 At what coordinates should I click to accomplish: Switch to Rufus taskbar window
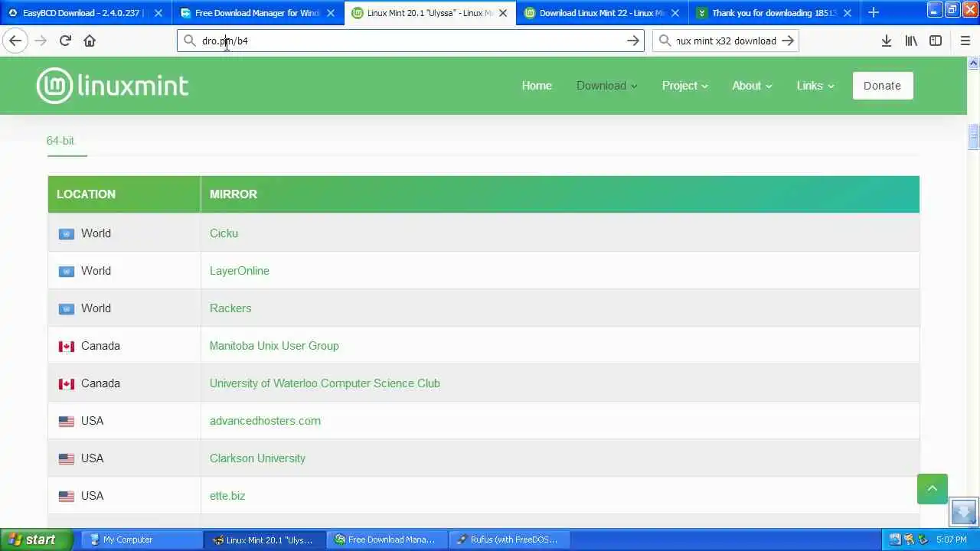(x=508, y=540)
